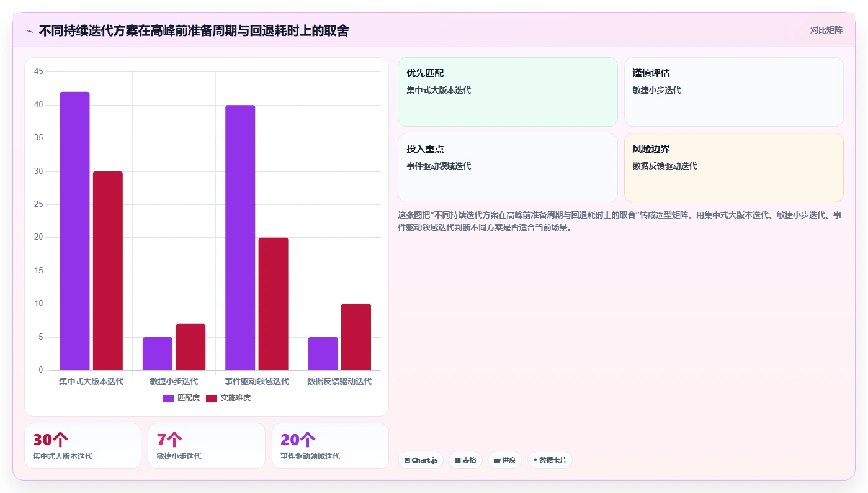Screen dimensions: 868x493
Task: Click the page title 不同持续迭代方案…取舍
Action: [x=194, y=30]
